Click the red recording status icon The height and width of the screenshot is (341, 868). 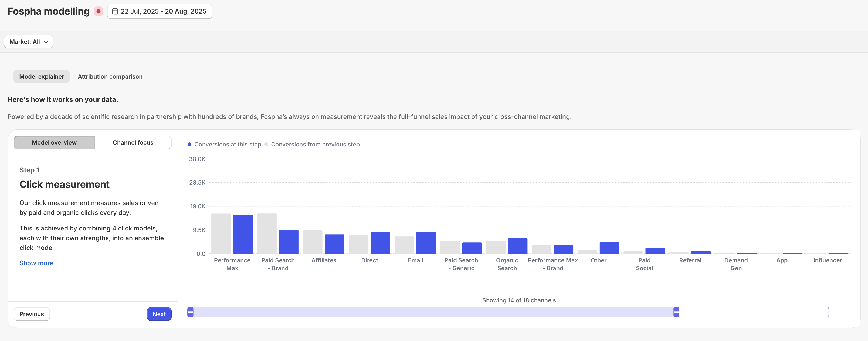click(99, 11)
